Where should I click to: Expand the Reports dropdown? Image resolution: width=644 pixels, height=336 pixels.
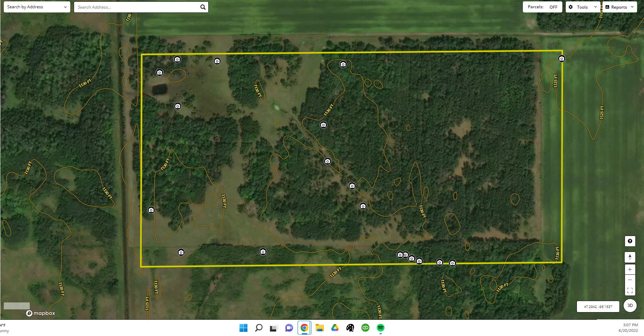(x=619, y=7)
